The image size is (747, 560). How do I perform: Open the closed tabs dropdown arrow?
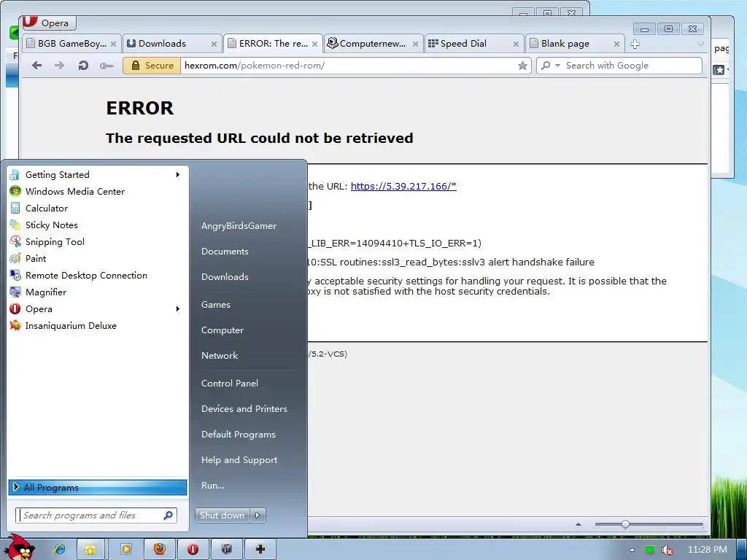tap(700, 44)
